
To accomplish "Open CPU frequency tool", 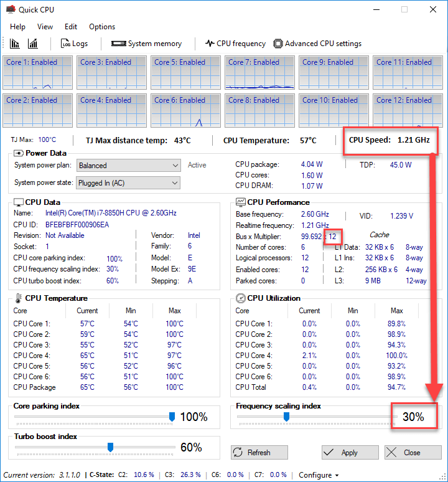I will click(235, 44).
